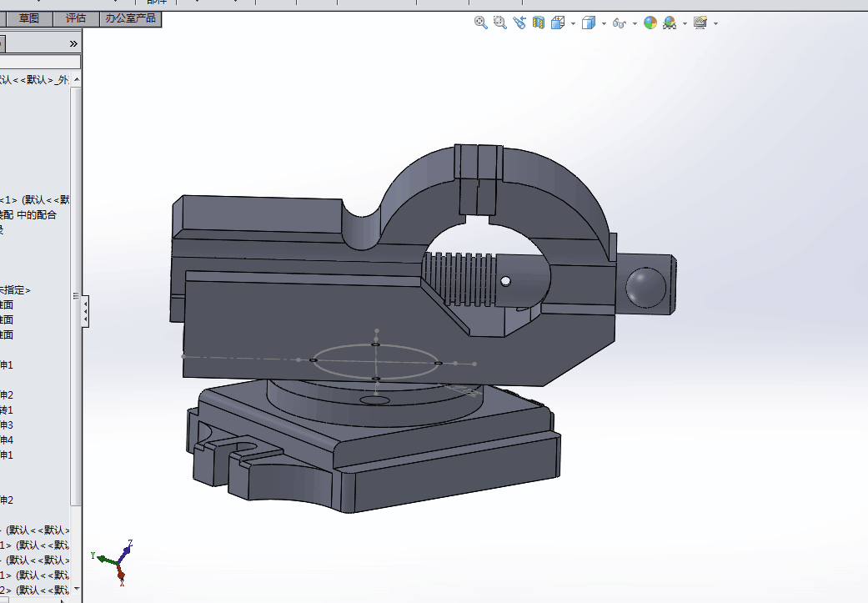Switch to the 办公室产品 tab
868x603 pixels.
131,18
